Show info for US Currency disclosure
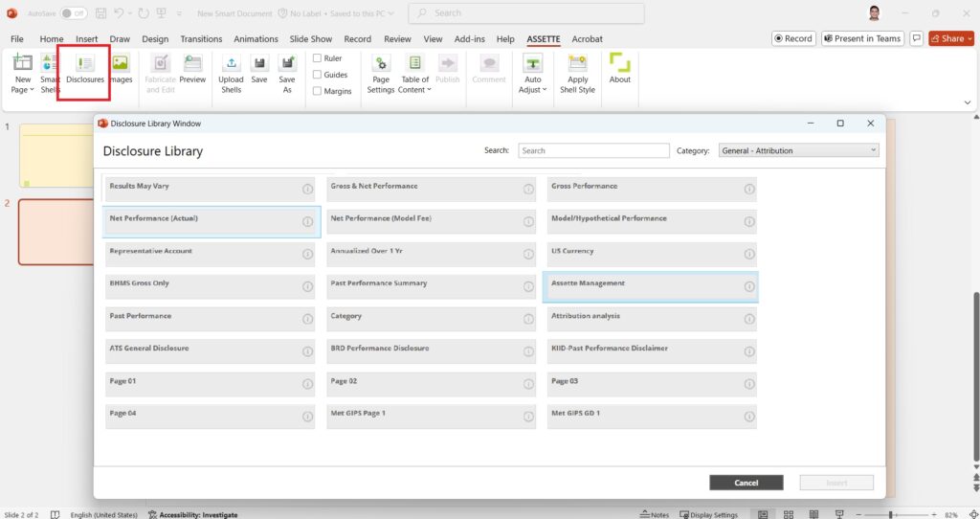980x519 pixels. coord(749,254)
